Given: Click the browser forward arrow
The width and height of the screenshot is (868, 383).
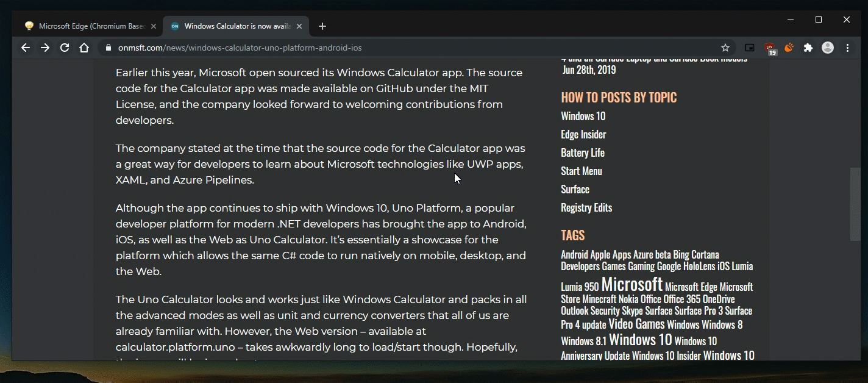Looking at the screenshot, I should click(x=45, y=48).
